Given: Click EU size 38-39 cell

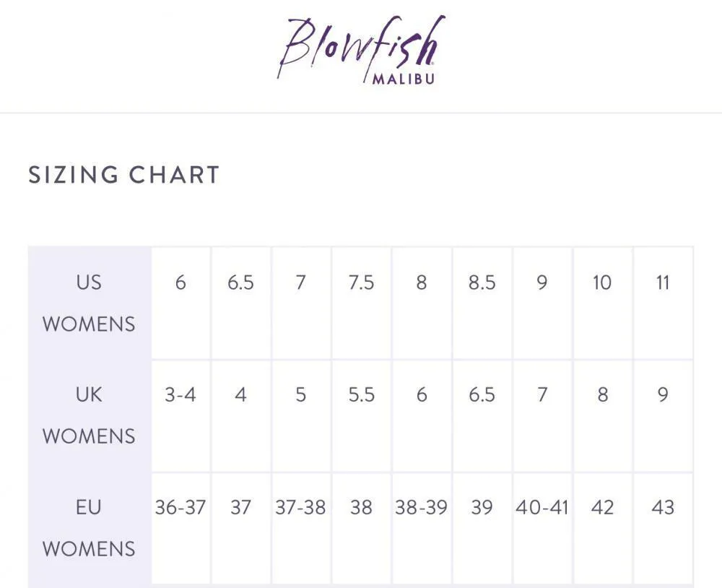Looking at the screenshot, I should pos(421,508).
